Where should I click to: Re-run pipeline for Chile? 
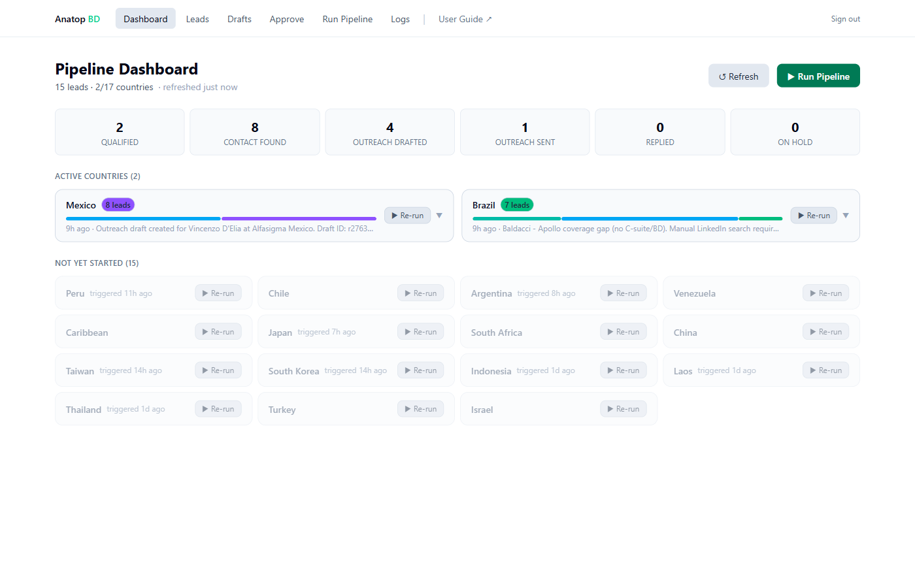421,293
